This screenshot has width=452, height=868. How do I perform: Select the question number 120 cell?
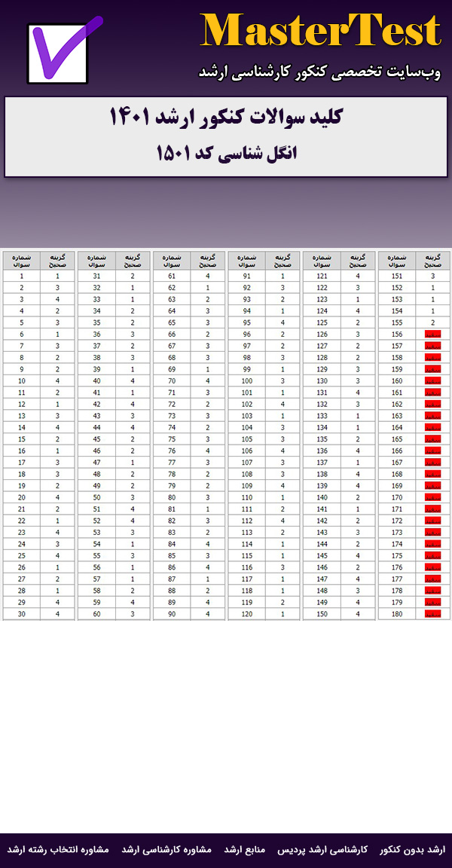[x=247, y=614]
